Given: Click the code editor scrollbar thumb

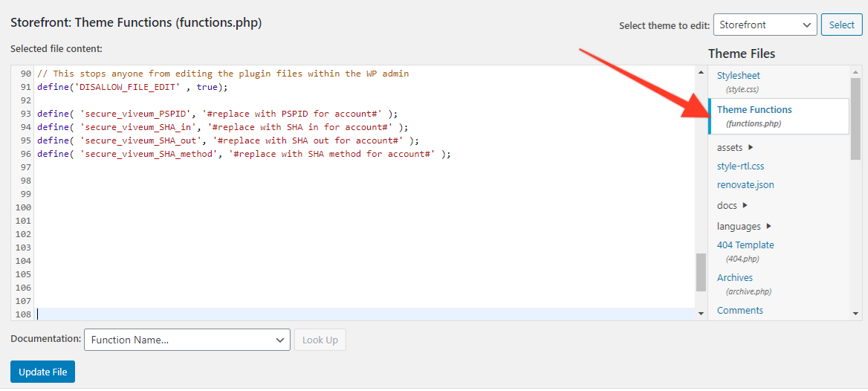Looking at the screenshot, I should (x=701, y=272).
